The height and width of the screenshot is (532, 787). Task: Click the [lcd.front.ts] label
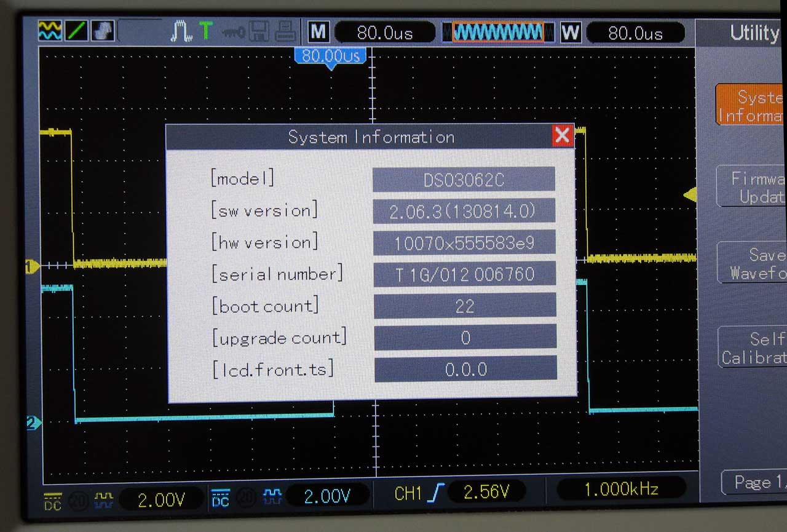274,369
